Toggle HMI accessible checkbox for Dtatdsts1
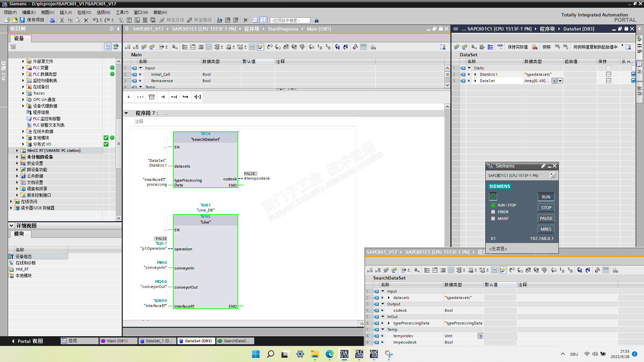644x362 pixels. pyautogui.click(x=633, y=74)
